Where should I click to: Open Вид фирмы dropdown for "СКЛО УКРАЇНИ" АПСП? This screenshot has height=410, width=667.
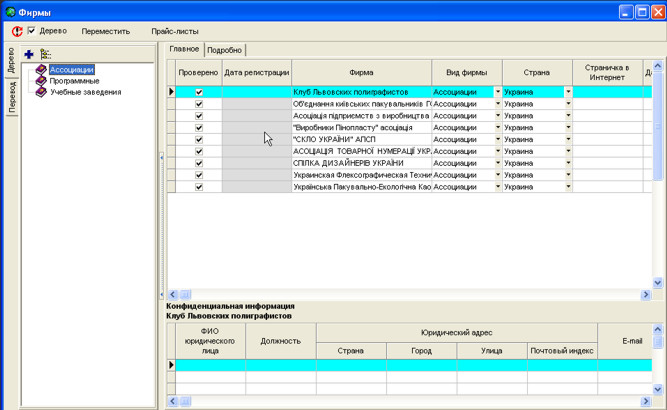pyautogui.click(x=498, y=139)
